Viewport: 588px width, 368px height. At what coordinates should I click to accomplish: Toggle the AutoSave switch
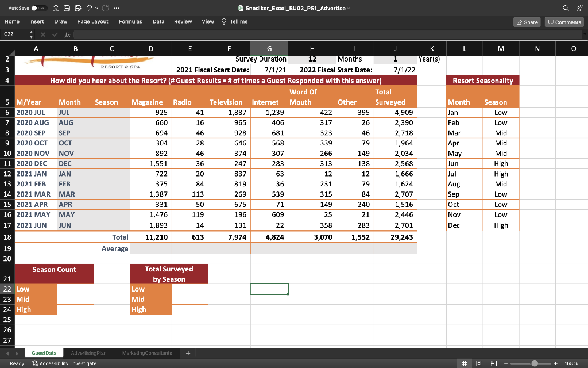(40, 8)
